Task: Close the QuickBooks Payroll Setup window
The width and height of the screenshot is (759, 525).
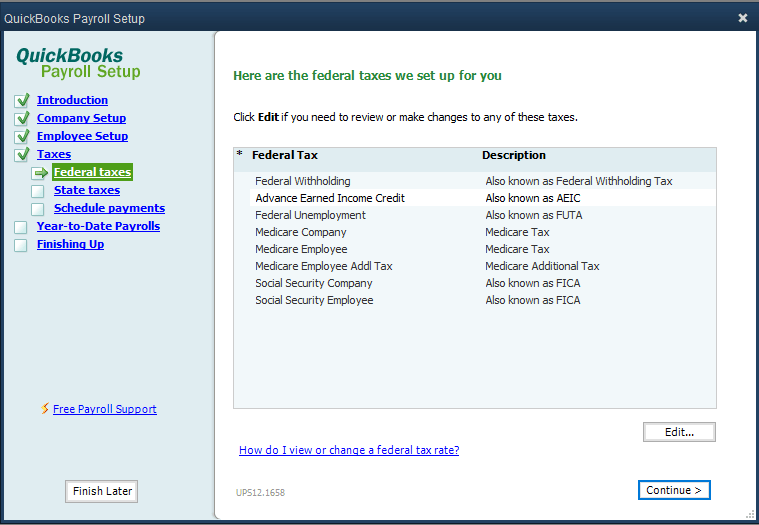Action: tap(743, 18)
